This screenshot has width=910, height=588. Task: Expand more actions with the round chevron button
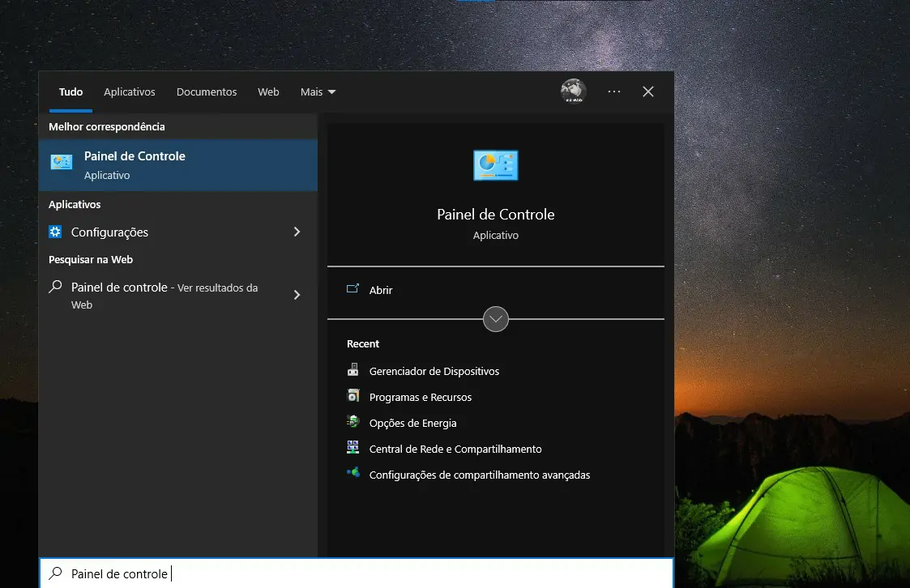[x=496, y=319]
